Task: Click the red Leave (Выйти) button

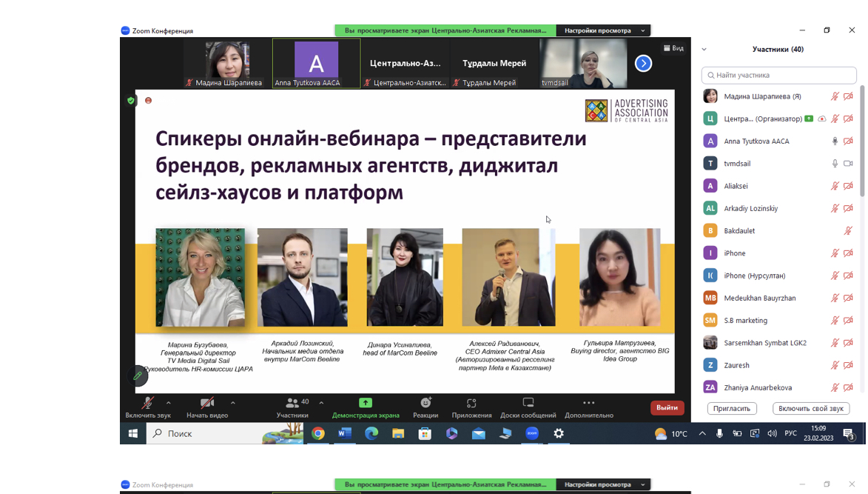Action: click(667, 407)
